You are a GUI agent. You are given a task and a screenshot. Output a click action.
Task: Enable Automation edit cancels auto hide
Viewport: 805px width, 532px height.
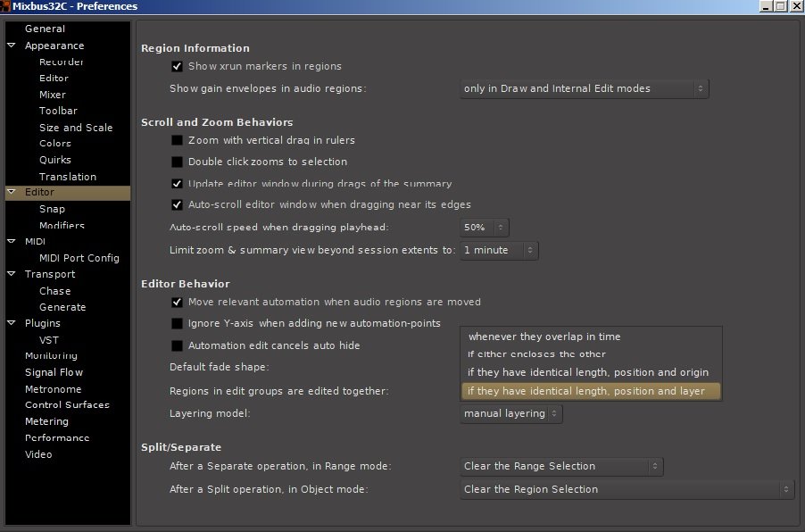coord(177,345)
